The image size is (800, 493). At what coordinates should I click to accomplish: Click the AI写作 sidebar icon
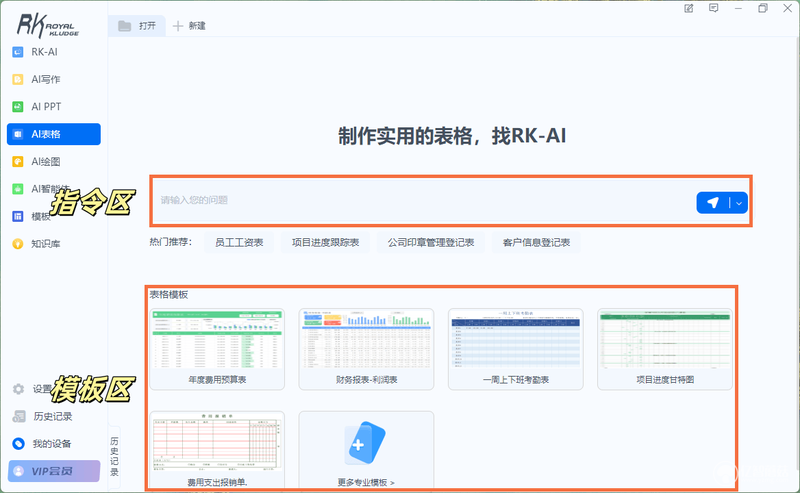[18, 79]
